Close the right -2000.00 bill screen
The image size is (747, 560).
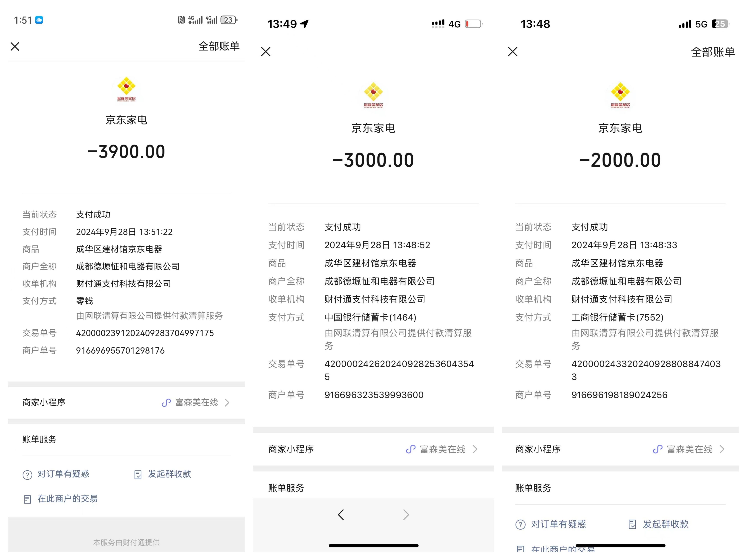[x=513, y=52]
